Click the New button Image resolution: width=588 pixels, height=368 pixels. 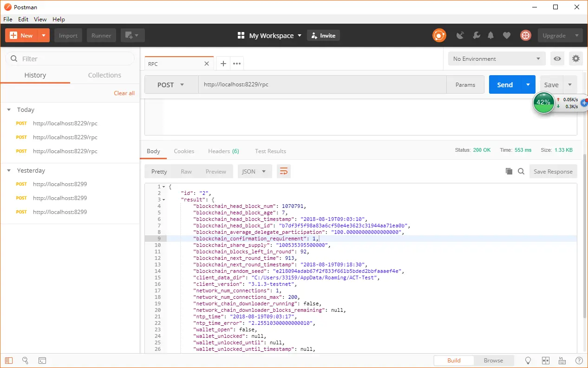21,35
